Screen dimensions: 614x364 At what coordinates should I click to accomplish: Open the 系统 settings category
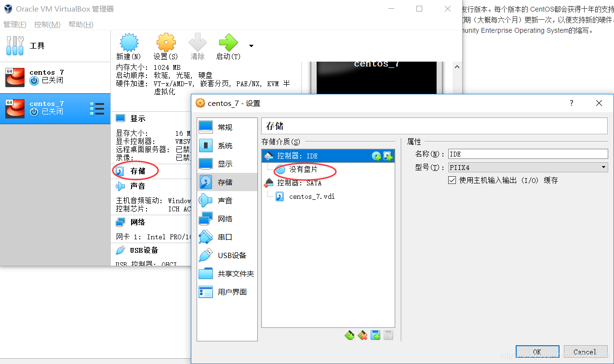click(x=227, y=145)
